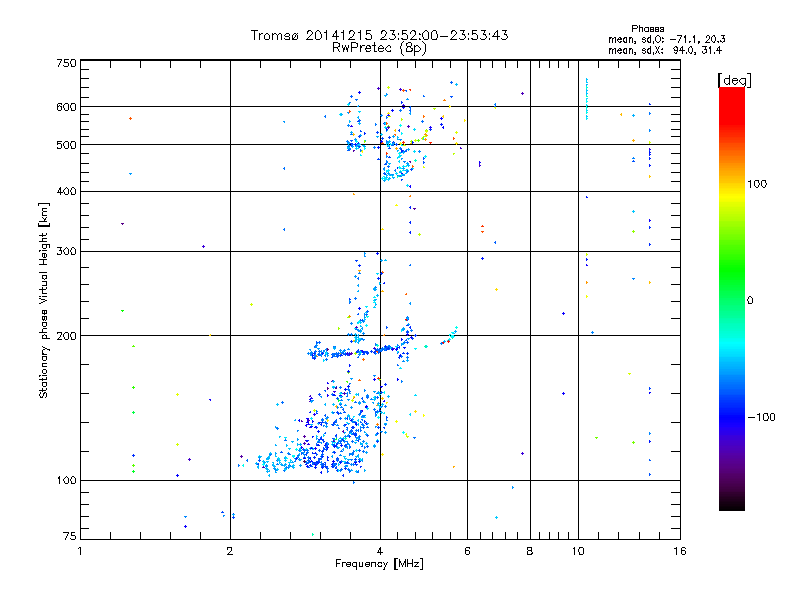
Task: Click the 'Stationary phase Virtual Height [km]' axis label
Action: pyautogui.click(x=44, y=301)
